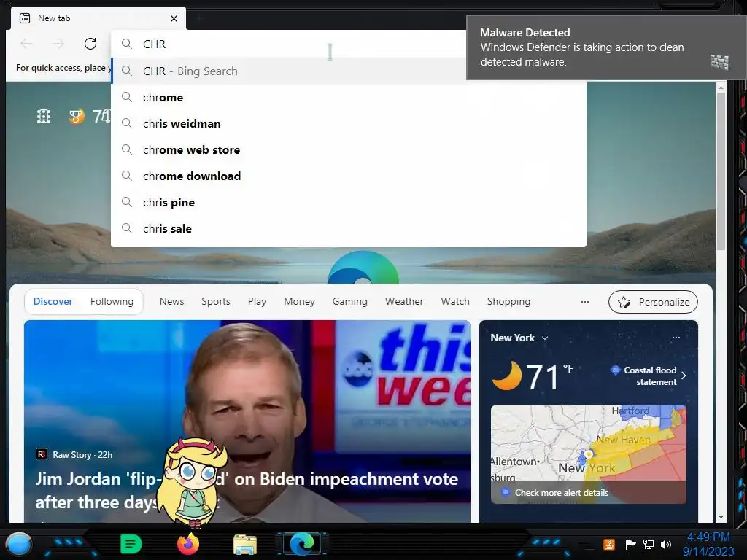Click the volume speaker tray icon
The height and width of the screenshot is (560, 747).
(x=666, y=544)
